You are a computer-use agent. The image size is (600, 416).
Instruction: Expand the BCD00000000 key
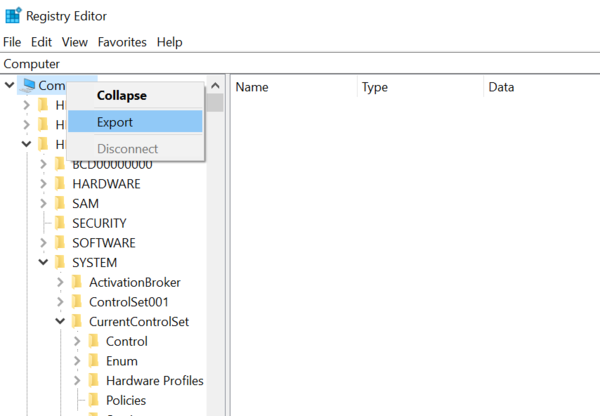click(43, 164)
